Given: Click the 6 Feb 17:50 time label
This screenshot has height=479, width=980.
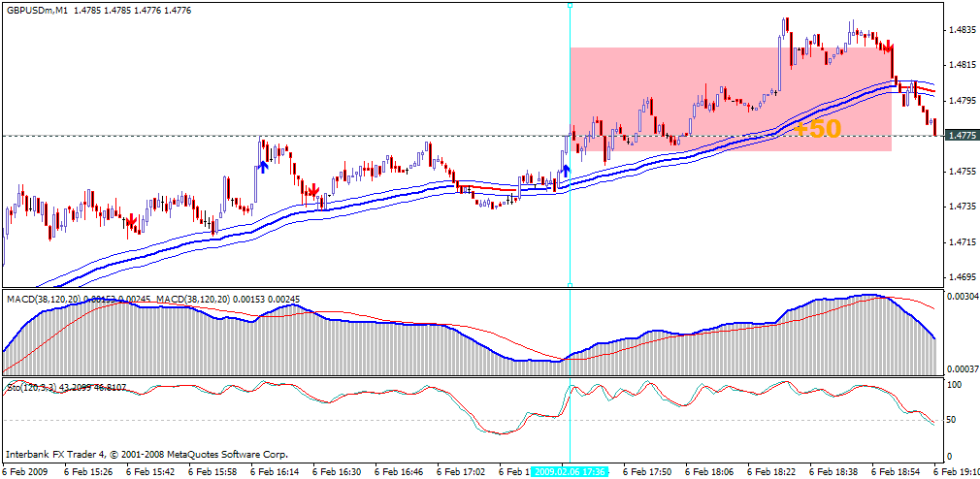Looking at the screenshot, I should coord(648,472).
